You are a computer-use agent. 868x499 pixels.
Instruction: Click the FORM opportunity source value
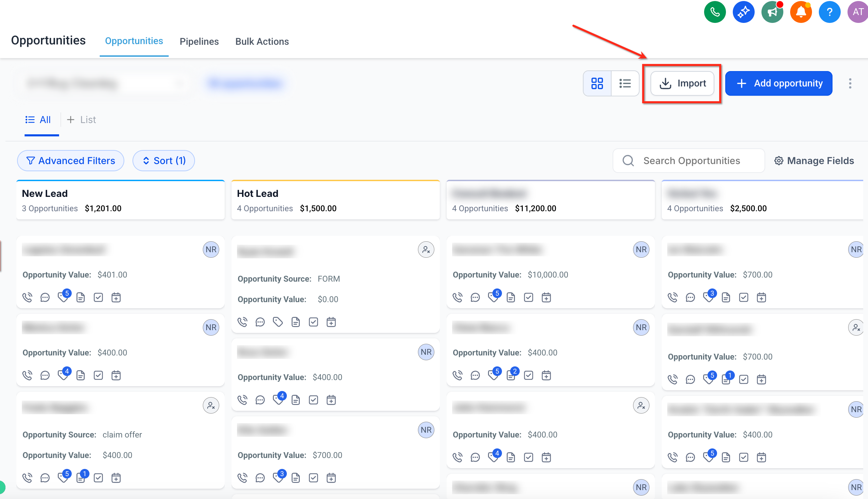tap(329, 279)
